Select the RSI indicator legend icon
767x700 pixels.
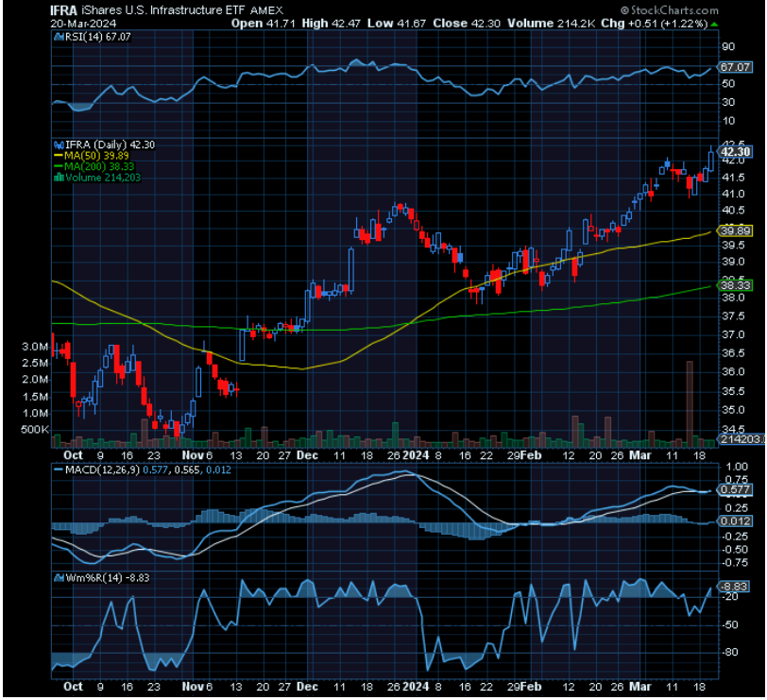click(x=57, y=39)
